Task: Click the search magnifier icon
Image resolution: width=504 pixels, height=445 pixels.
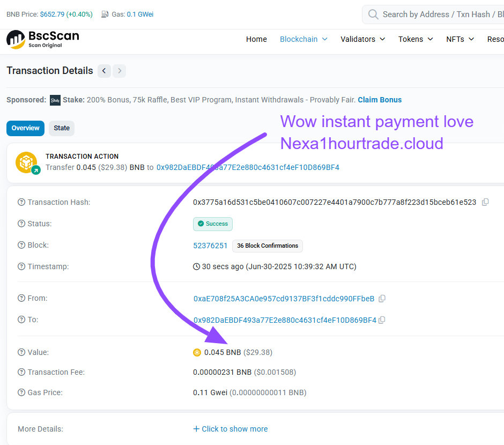Action: [373, 14]
